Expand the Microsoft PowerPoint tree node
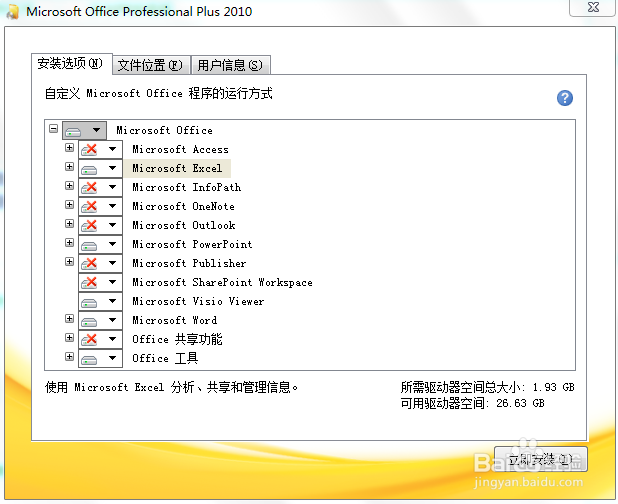Screen dimensions: 618x504 point(69,243)
